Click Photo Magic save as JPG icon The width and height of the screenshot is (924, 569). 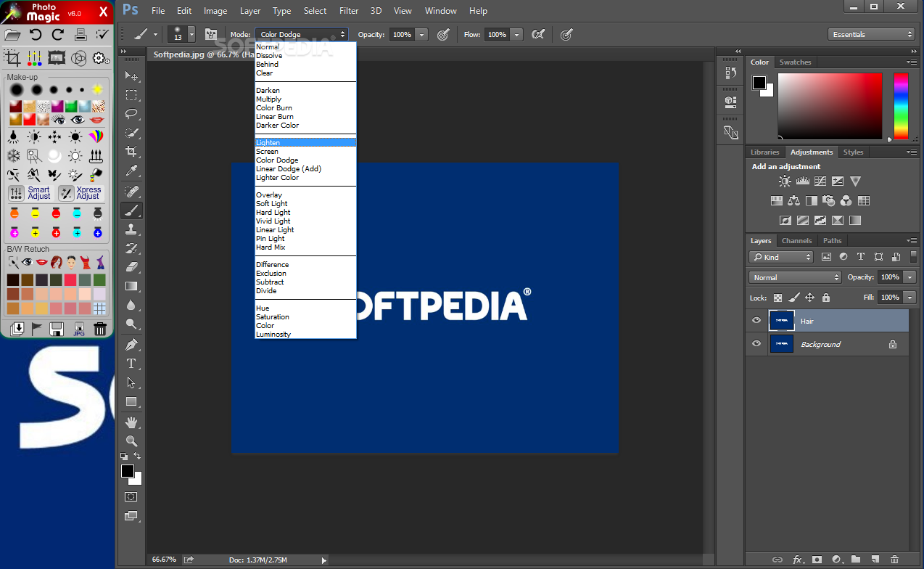(79, 329)
